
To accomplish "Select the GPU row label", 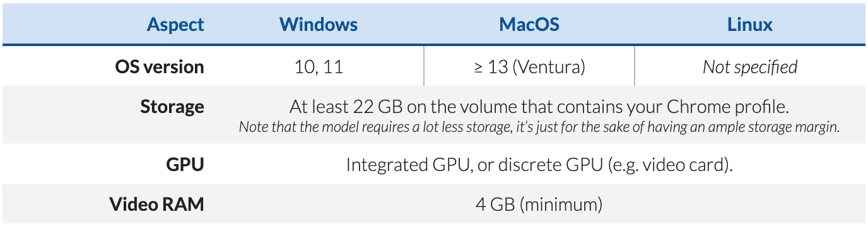I will tap(186, 165).
